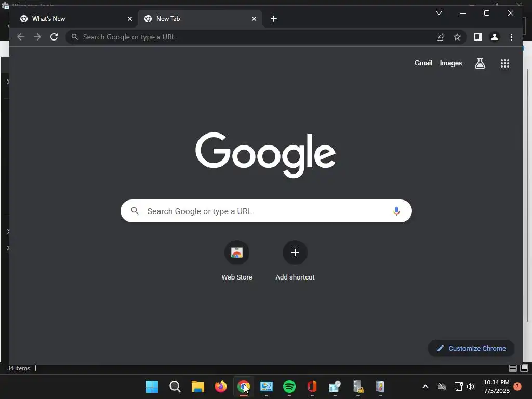Image resolution: width=532 pixels, height=399 pixels.
Task: Show hidden system tray icons
Action: click(x=425, y=387)
